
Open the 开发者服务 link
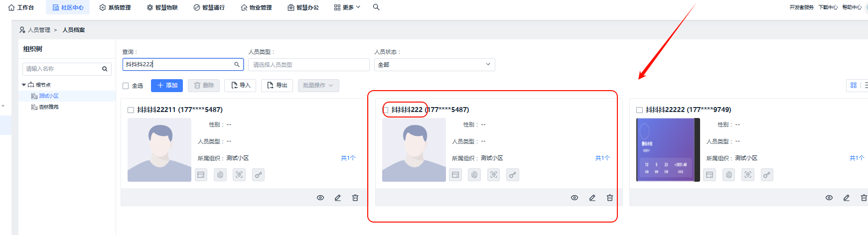801,7
